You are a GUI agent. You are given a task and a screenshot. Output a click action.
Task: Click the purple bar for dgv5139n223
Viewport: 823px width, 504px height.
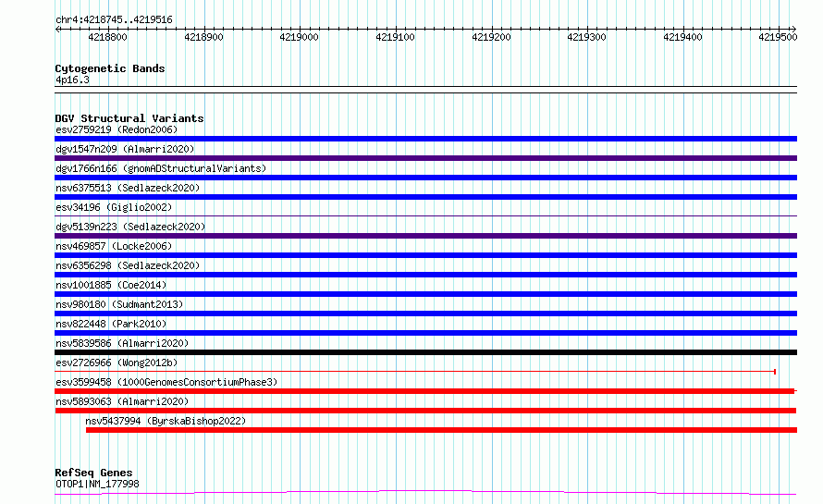tap(425, 236)
